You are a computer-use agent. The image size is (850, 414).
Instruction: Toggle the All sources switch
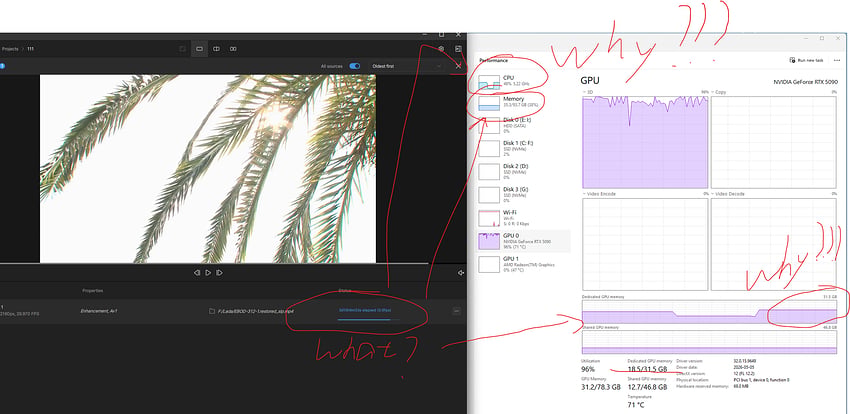pos(355,66)
